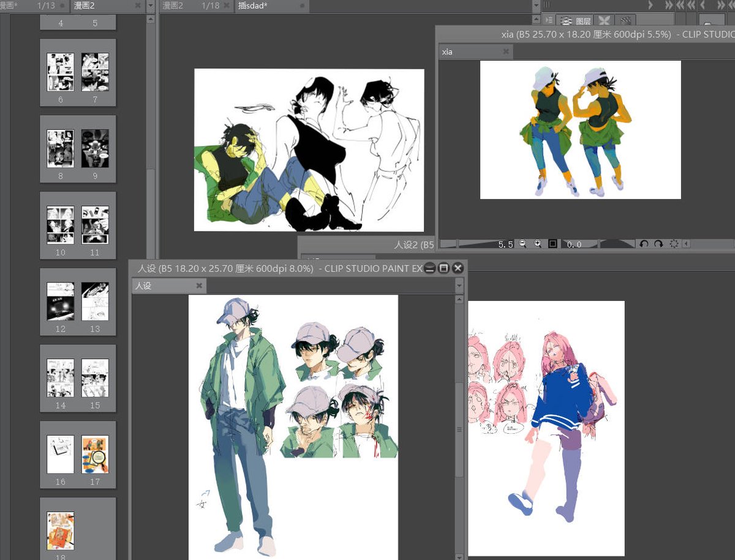Open page 8 thumbnail
Viewport: 735px width, 560px height.
[61, 148]
